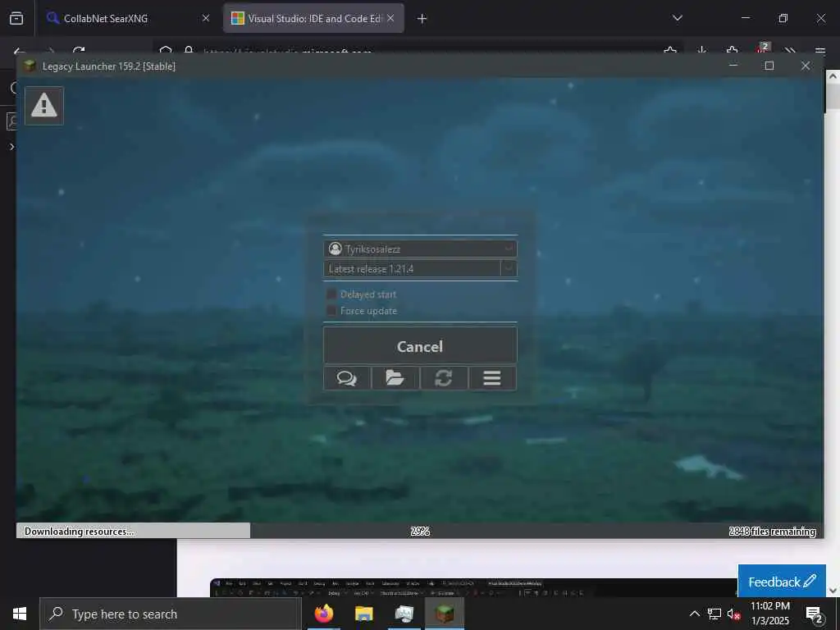Open Firefox from the taskbar

[x=323, y=614]
